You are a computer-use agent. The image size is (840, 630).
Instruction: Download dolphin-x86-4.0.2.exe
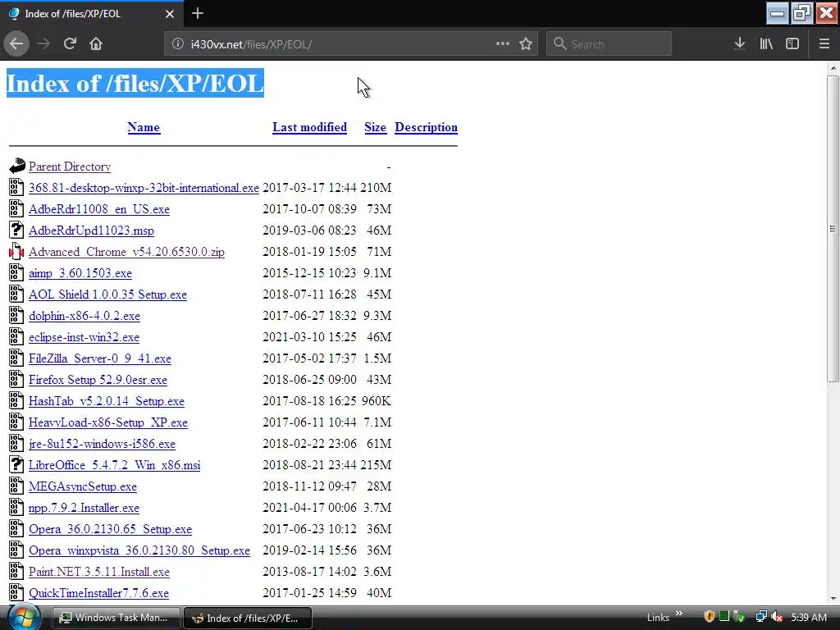[x=84, y=316]
